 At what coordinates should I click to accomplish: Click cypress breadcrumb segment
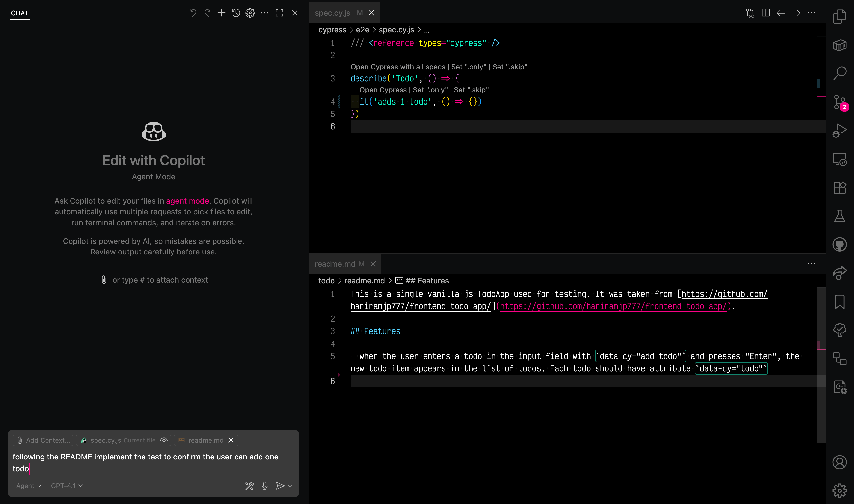click(332, 30)
